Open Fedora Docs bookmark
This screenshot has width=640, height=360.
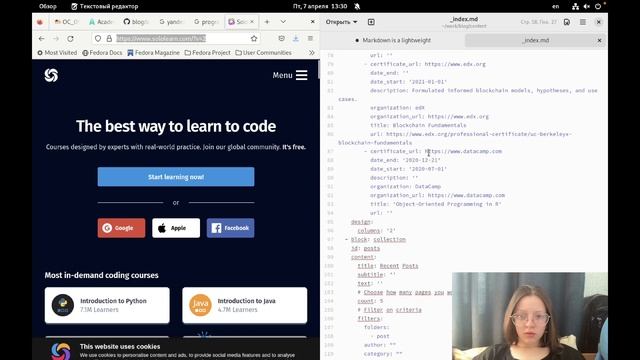(x=102, y=53)
